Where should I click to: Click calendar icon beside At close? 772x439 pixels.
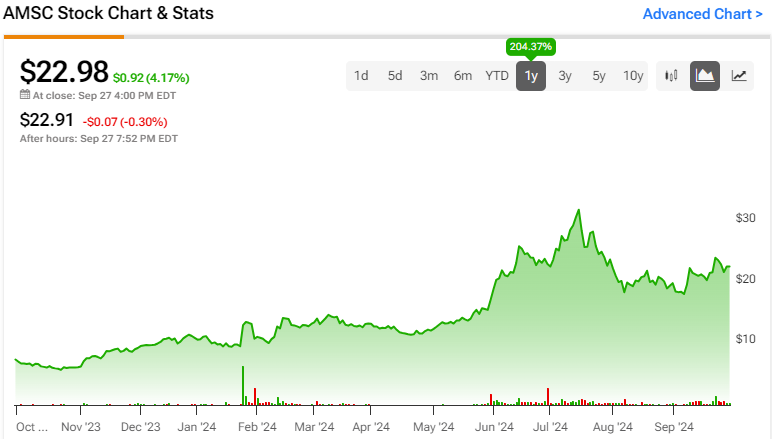pos(25,94)
